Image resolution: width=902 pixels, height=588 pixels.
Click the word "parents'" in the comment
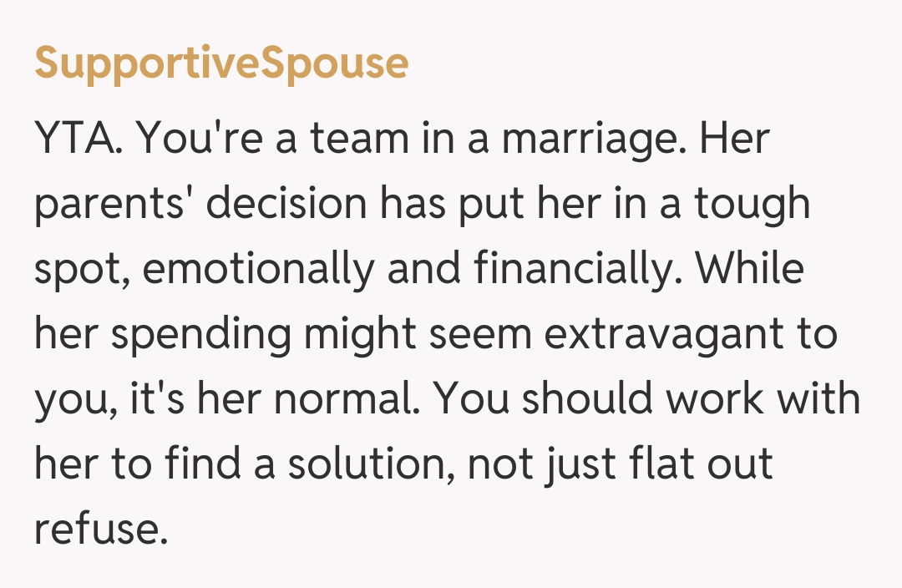click(x=113, y=205)
